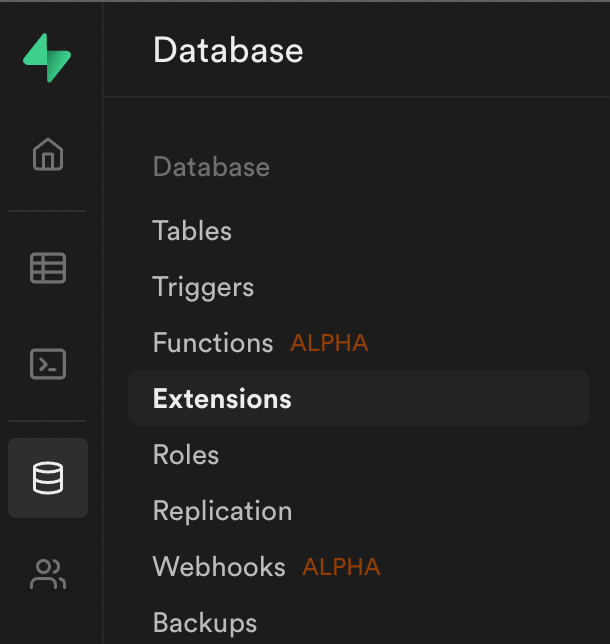Open the Tables menu item

pyautogui.click(x=192, y=230)
